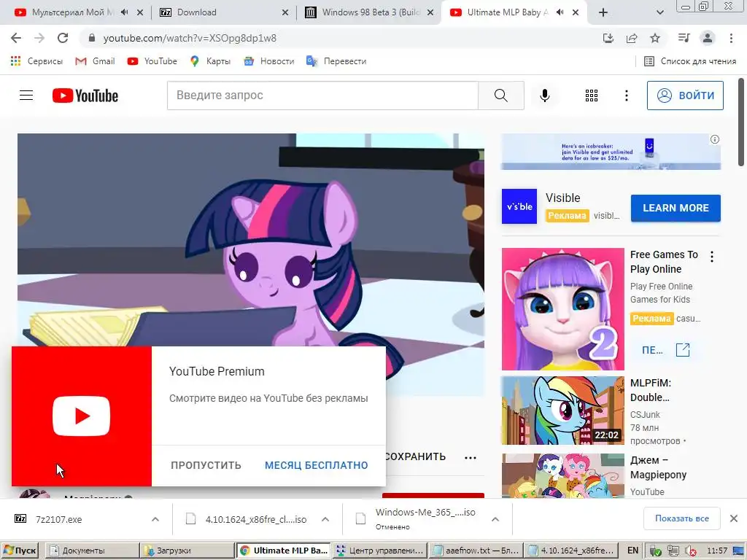Screen dimensions: 747x560
Task: Expand options for 7z2107.exe download
Action: point(155,519)
